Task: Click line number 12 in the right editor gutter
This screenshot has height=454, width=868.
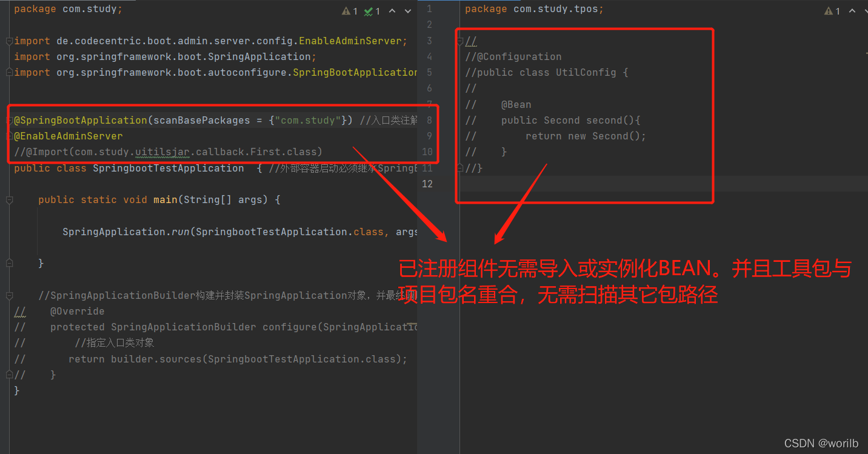Action: click(427, 184)
